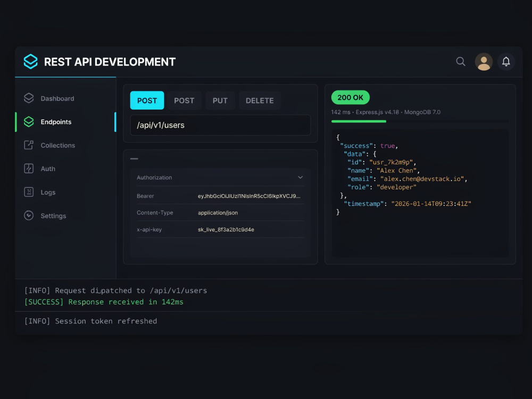Click the stacked layers app logo

pyautogui.click(x=30, y=61)
